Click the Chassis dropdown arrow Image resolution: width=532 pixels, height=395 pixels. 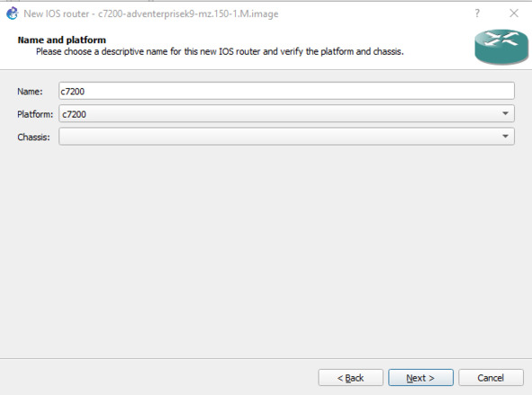(505, 136)
